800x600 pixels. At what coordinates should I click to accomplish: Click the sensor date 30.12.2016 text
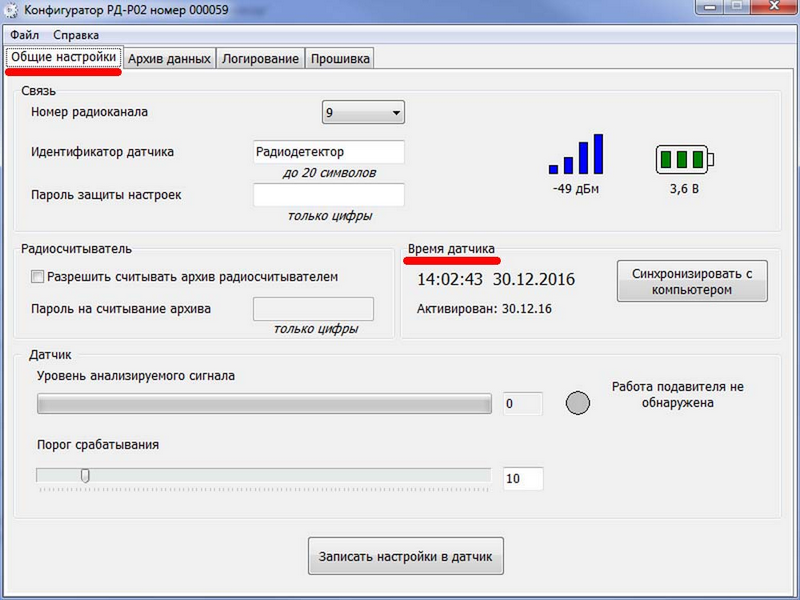coord(534,279)
